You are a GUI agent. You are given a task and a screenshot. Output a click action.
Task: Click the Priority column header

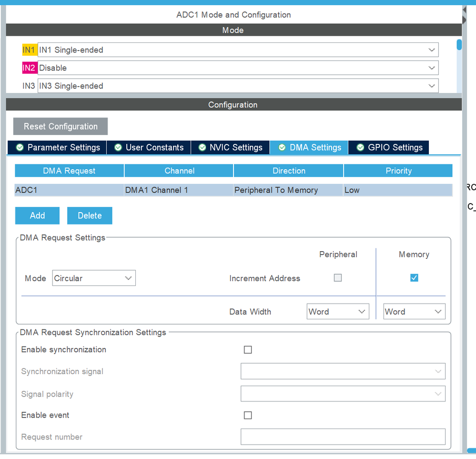point(398,171)
